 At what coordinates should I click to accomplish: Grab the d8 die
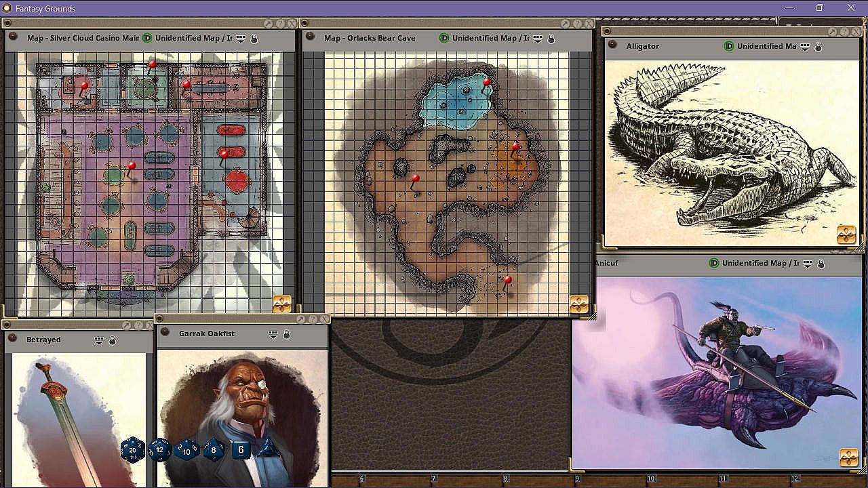pyautogui.click(x=214, y=449)
